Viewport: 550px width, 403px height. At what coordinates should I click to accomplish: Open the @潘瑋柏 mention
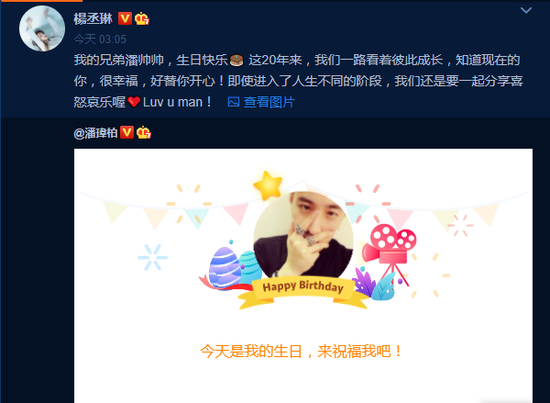click(x=95, y=133)
